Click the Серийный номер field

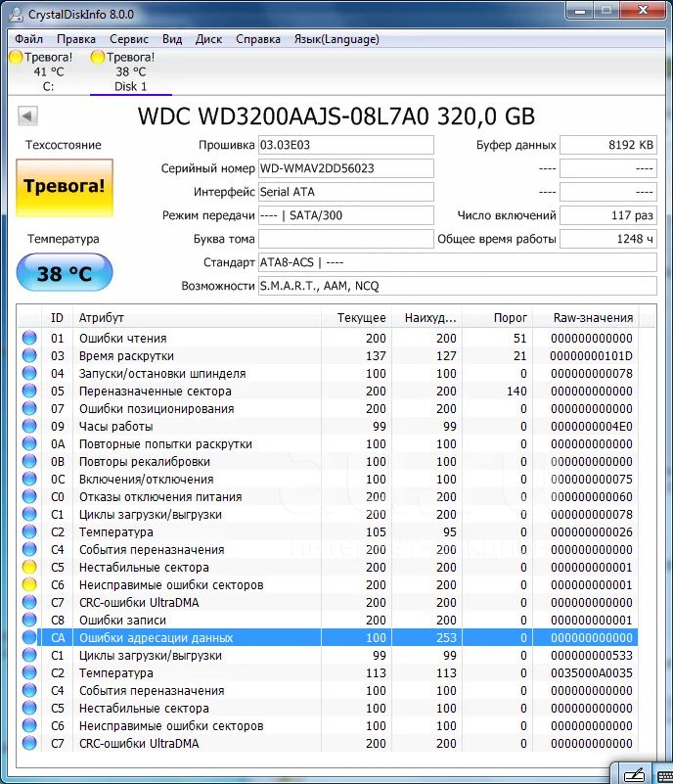[x=345, y=168]
